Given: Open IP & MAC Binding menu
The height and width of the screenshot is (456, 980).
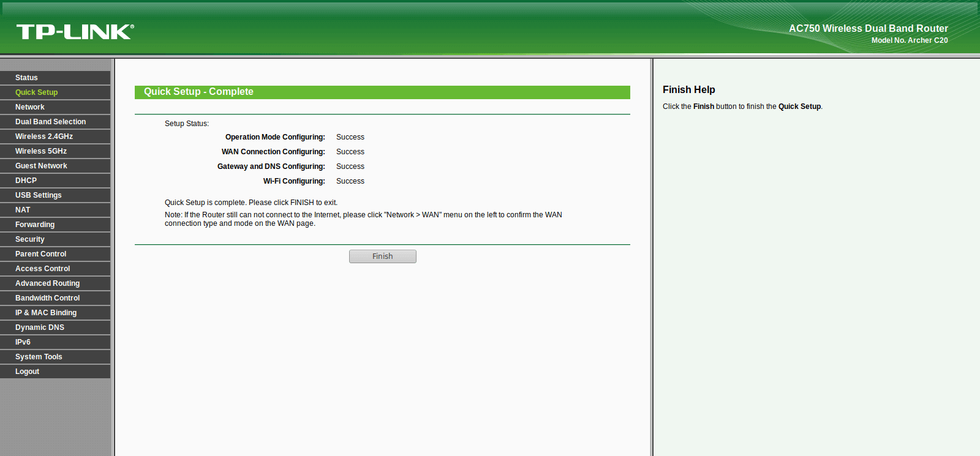Looking at the screenshot, I should [55, 313].
